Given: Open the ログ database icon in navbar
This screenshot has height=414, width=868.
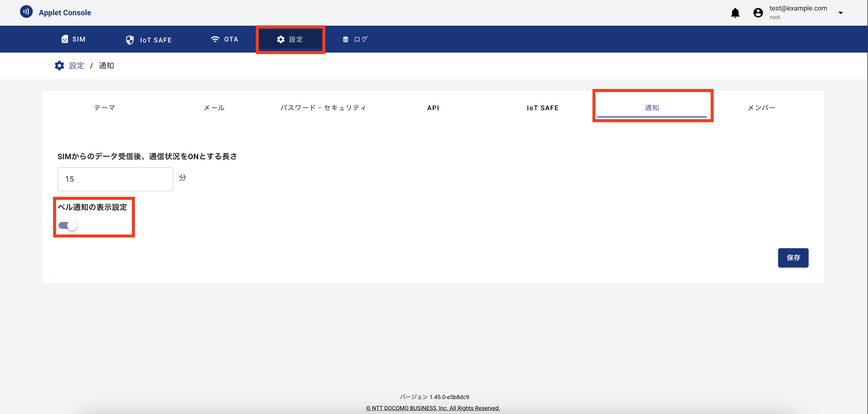Looking at the screenshot, I should coord(345,39).
